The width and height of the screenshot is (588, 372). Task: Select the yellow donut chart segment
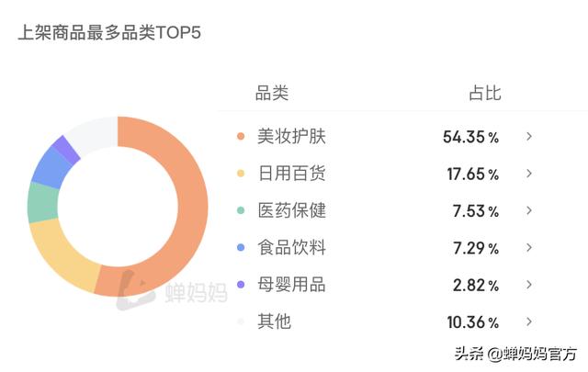(62, 254)
